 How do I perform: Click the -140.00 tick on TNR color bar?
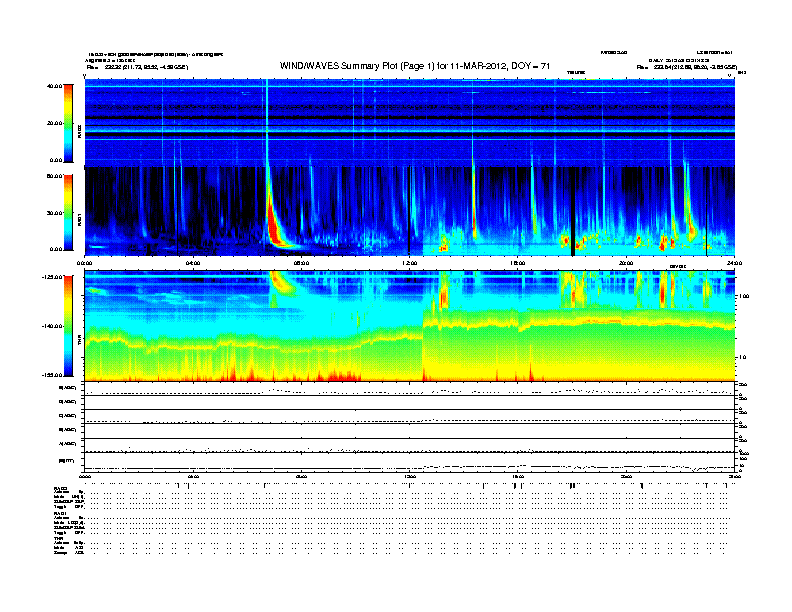pos(52,326)
